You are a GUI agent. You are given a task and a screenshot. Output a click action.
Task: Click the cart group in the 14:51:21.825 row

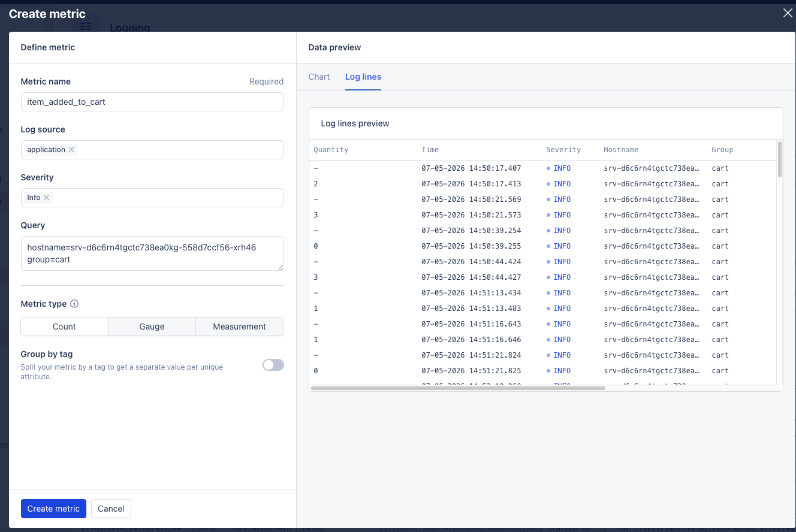720,371
